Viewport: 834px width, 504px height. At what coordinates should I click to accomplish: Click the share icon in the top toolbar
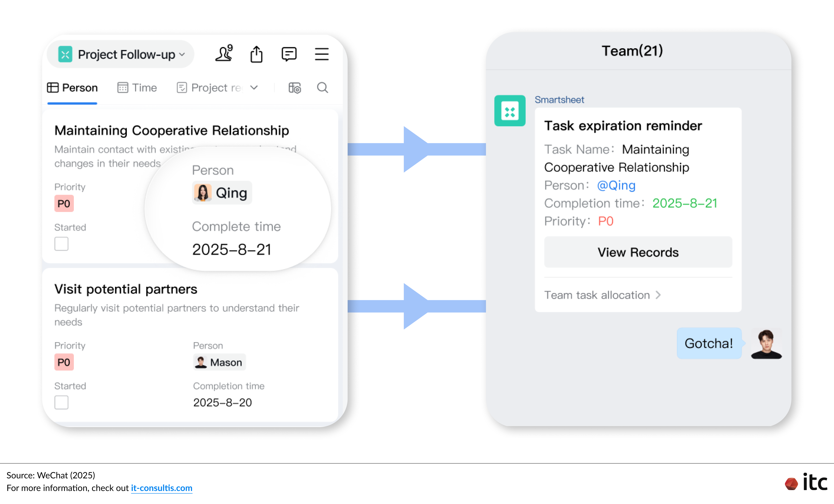(256, 54)
